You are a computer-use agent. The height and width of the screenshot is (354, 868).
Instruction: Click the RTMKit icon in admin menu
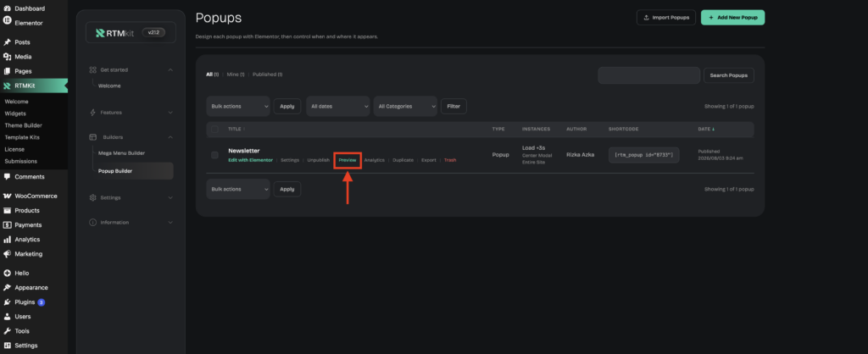pyautogui.click(x=7, y=86)
